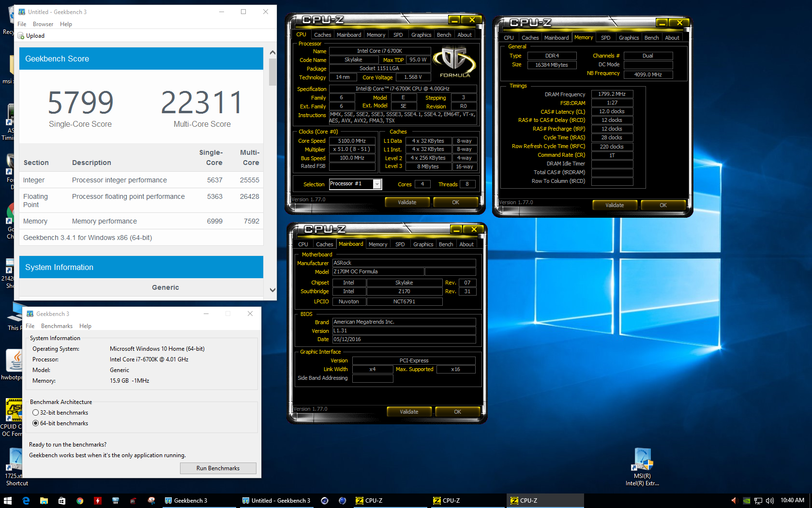
Task: Launch Microsoft Edge from the taskbar
Action: (26, 501)
